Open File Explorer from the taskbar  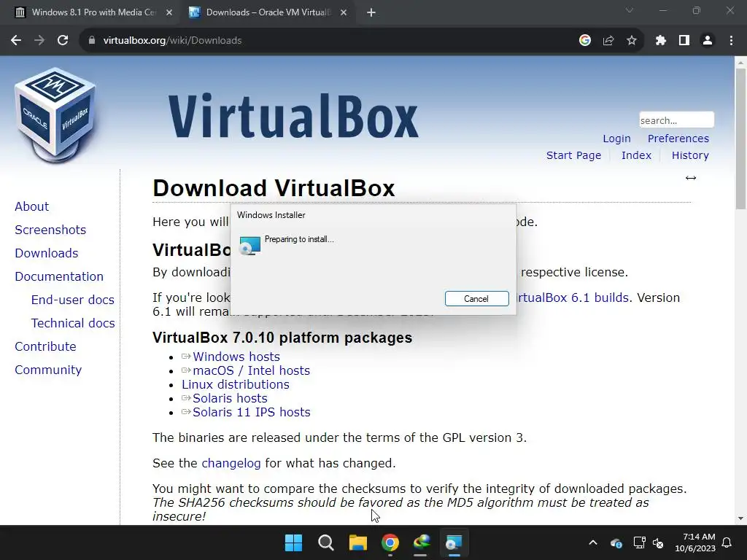[357, 542]
